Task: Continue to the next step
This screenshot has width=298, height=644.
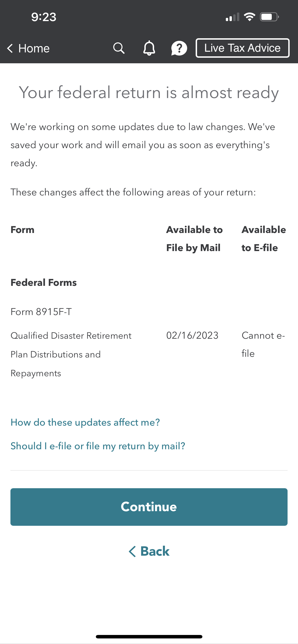Action: (x=149, y=507)
